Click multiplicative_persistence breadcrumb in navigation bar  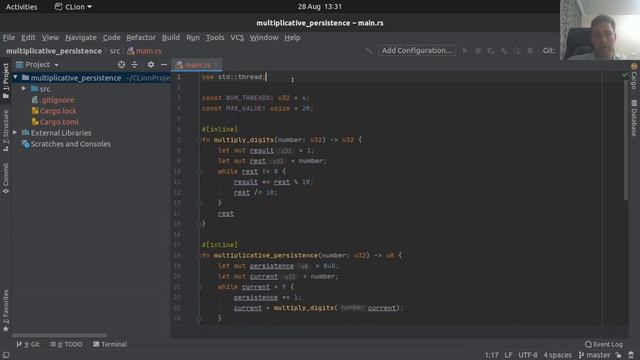tap(53, 51)
